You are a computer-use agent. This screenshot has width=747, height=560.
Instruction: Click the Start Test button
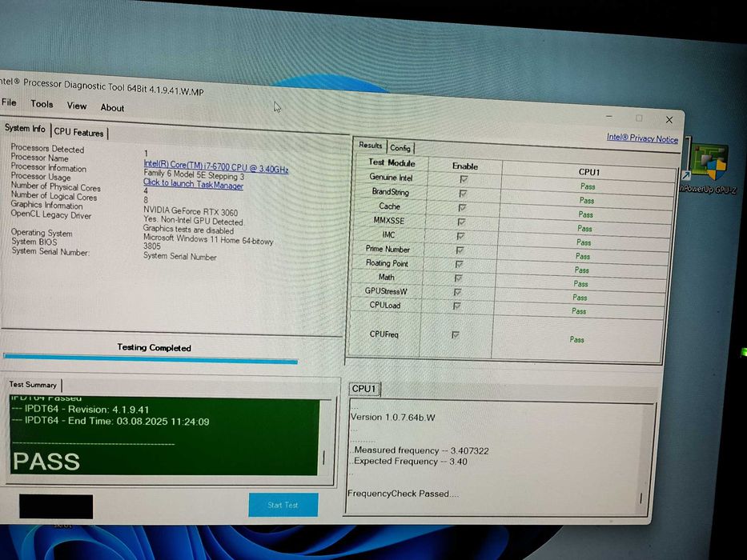(x=283, y=505)
